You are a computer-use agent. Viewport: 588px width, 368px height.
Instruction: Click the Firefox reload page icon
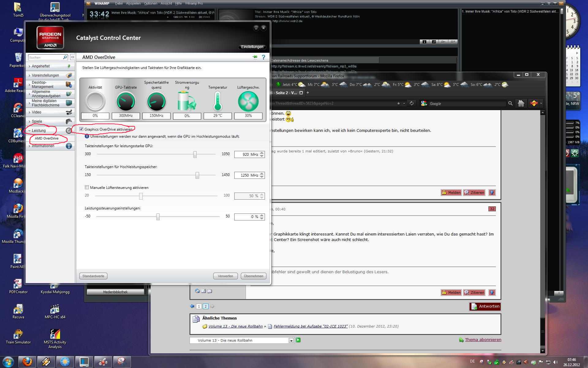coord(412,103)
